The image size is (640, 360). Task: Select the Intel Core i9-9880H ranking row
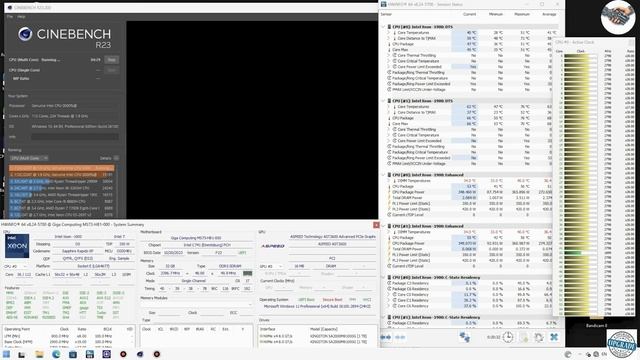point(62,201)
